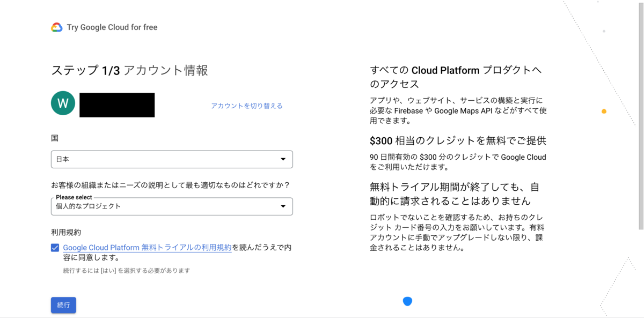The image size is (644, 320).
Task: Click the arrow on the 日本 country dropdown
Action: click(x=283, y=159)
